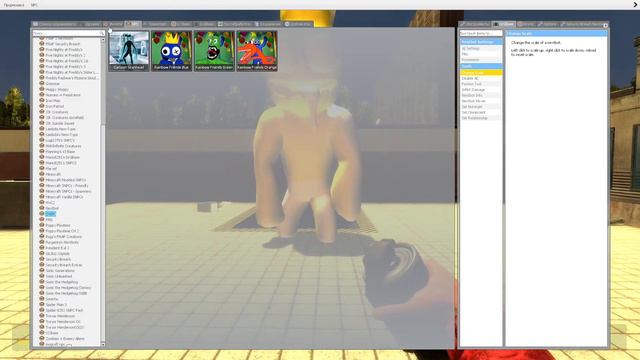This screenshot has width=640, height=360.
Task: Spawn the Rainbow Friends Green NPC
Action: (214, 51)
